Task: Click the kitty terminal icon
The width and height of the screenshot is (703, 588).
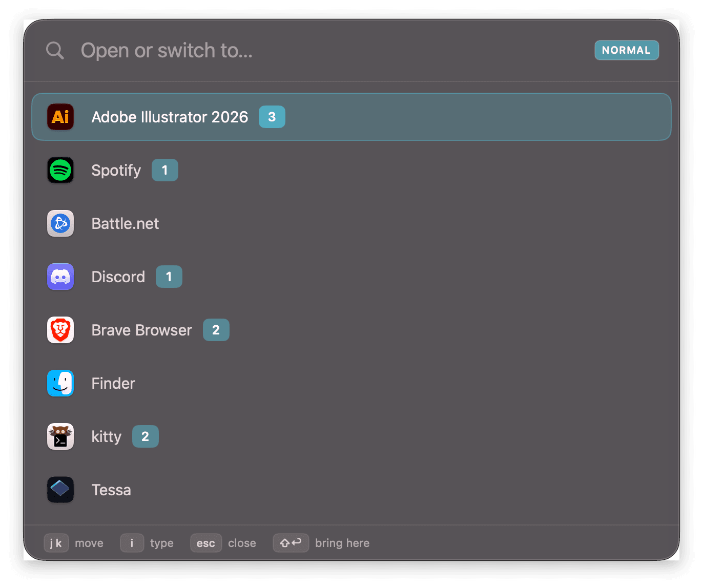Action: tap(60, 436)
